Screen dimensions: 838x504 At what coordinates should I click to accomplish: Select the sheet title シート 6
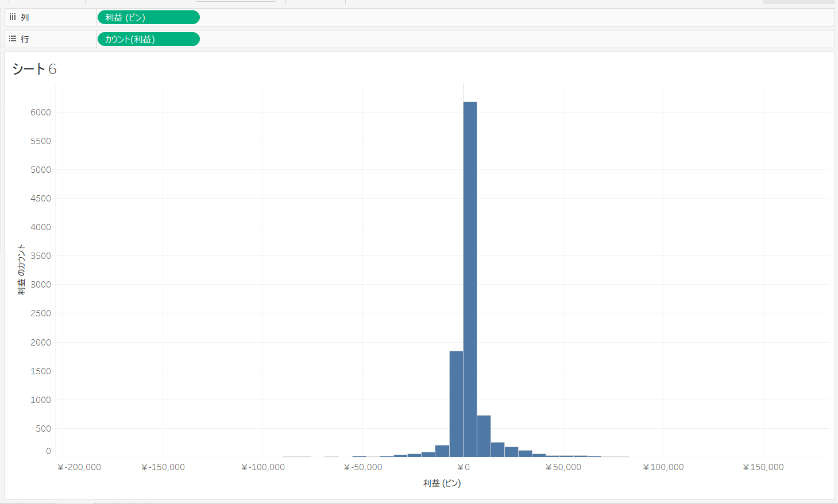tap(34, 69)
